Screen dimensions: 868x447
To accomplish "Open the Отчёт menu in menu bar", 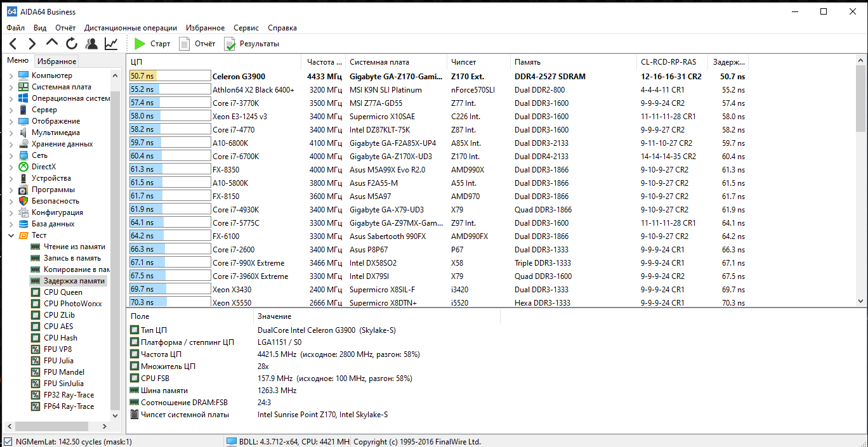I will [65, 28].
